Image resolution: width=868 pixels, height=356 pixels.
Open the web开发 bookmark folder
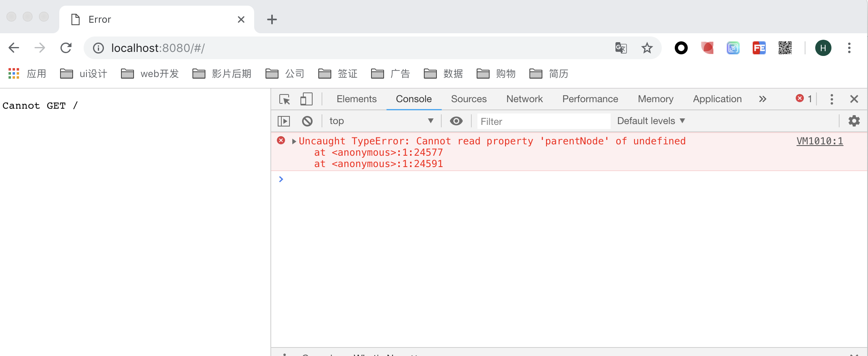150,74
